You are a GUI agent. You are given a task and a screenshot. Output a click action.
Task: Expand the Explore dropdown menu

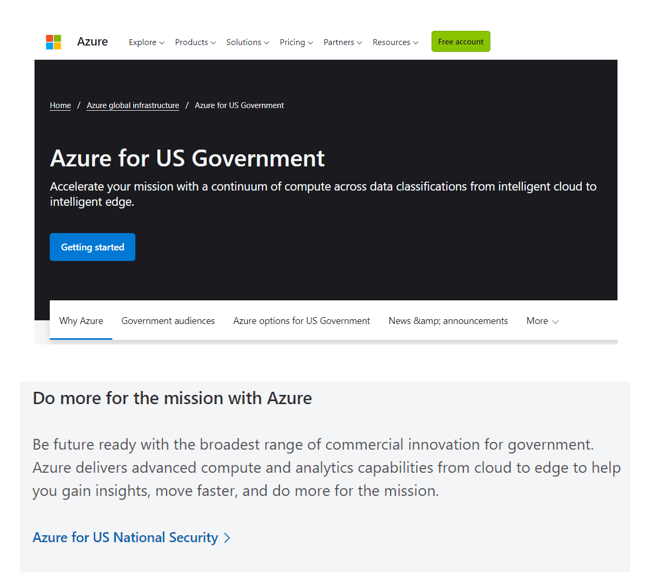[146, 42]
